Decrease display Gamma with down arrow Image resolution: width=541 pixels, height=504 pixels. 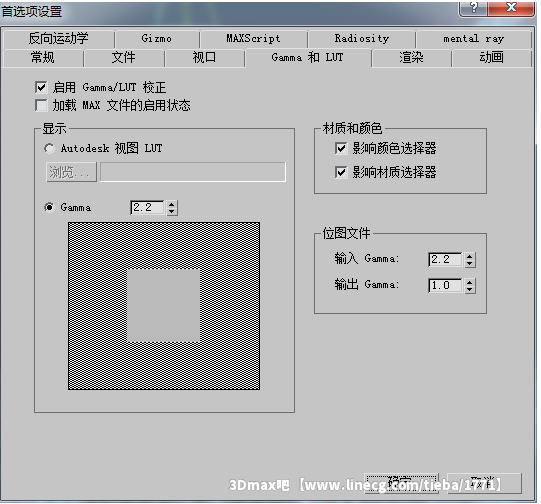click(171, 211)
